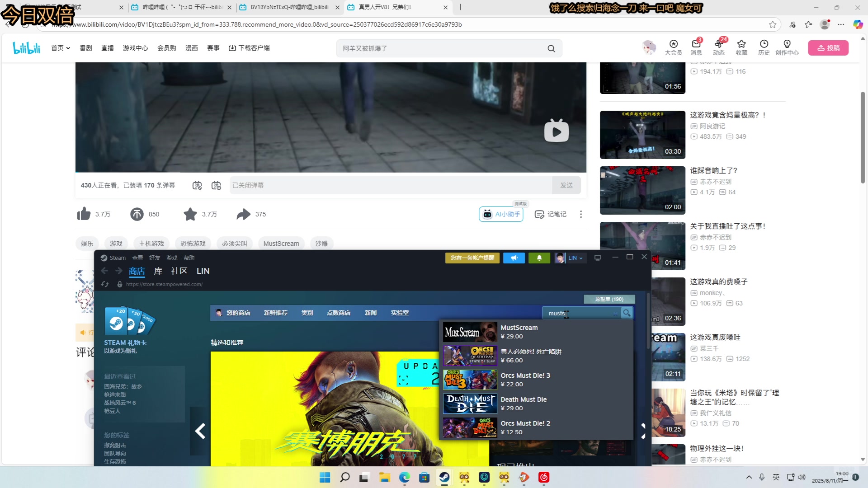Click Steam store search input field
This screenshot has width=868, height=488.
coord(581,313)
